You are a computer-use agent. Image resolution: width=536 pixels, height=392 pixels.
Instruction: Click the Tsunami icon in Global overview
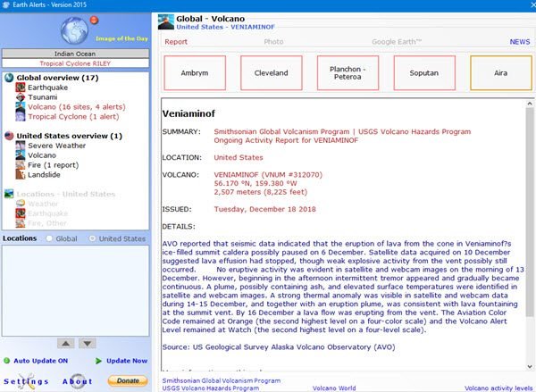point(21,97)
